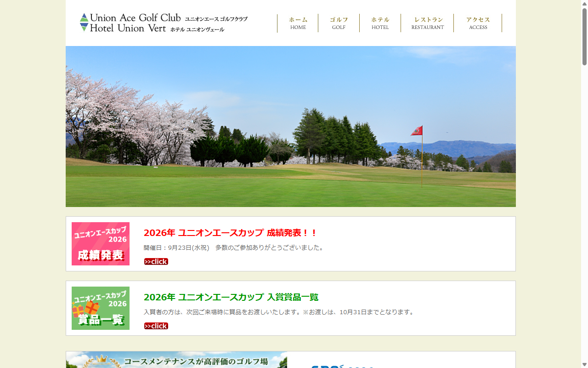
Task: Open the レストラン RESTAURANT menu item
Action: 427,23
